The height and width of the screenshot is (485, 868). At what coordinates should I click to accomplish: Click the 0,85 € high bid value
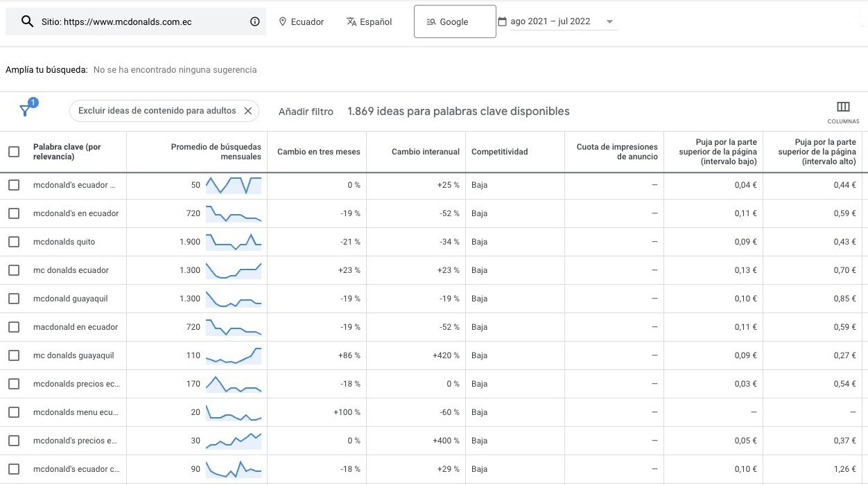point(845,299)
